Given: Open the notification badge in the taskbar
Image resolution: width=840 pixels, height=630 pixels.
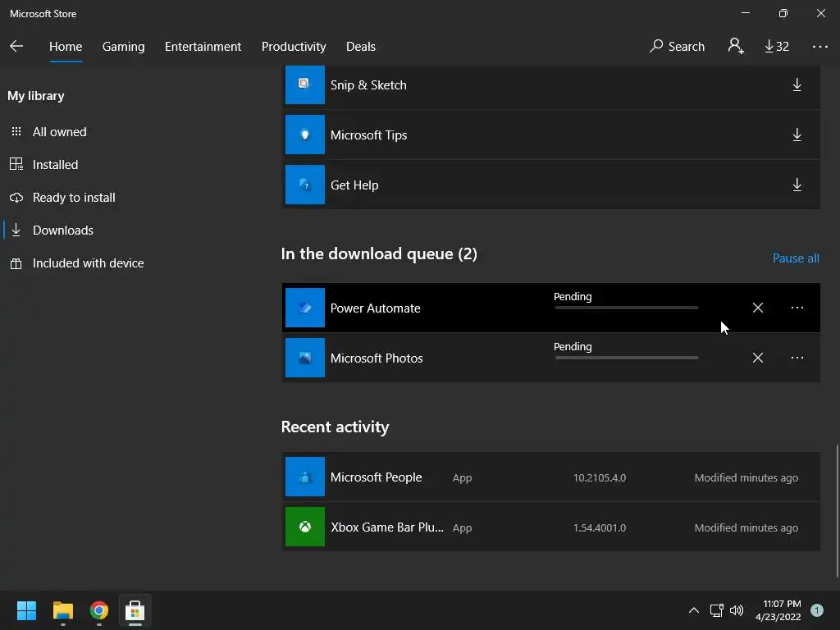Looking at the screenshot, I should [x=817, y=610].
